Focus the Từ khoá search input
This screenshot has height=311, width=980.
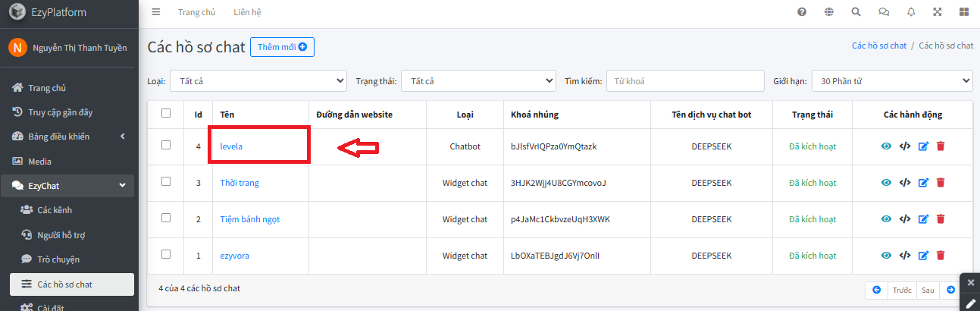pos(686,80)
